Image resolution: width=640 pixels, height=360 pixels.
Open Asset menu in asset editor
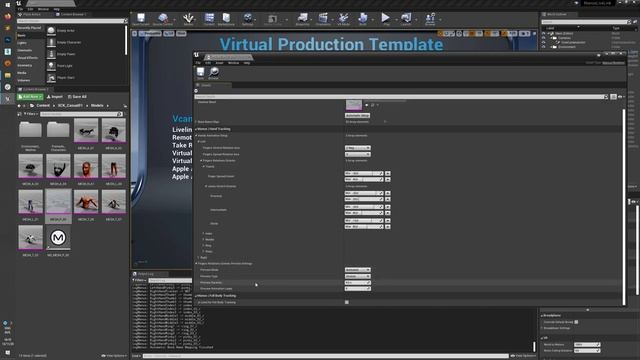tap(220, 63)
